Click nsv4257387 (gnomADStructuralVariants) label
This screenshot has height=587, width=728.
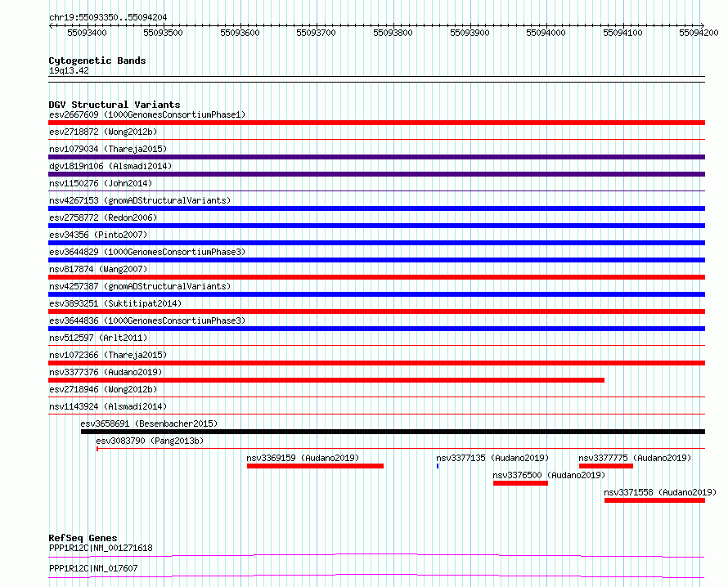(140, 286)
